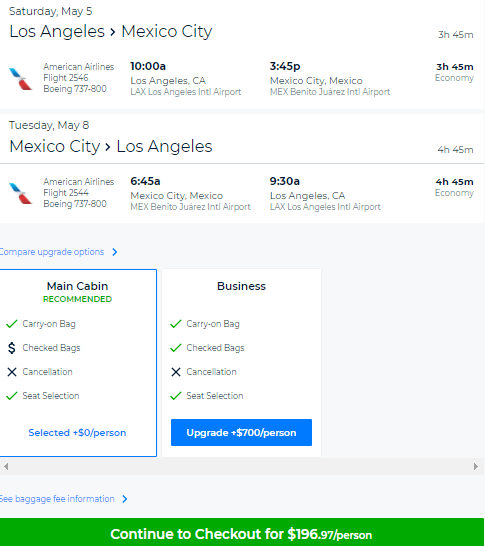The height and width of the screenshot is (546, 485).
Task: Select the Business fare card
Action: pos(241,362)
